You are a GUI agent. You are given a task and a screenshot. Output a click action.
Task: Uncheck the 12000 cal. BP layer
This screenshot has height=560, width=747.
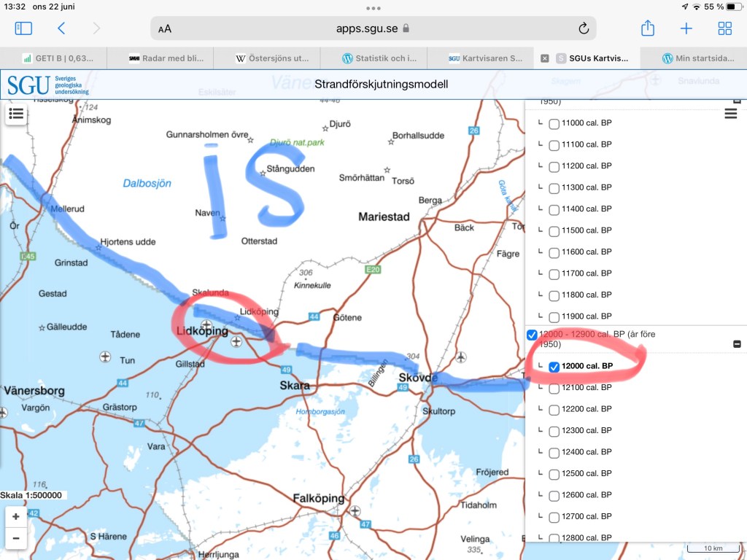(554, 366)
